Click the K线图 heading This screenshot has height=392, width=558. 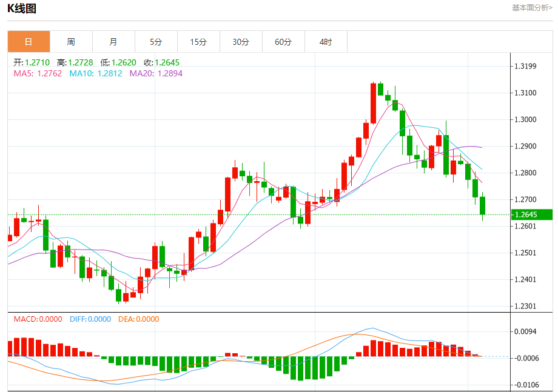pos(22,8)
